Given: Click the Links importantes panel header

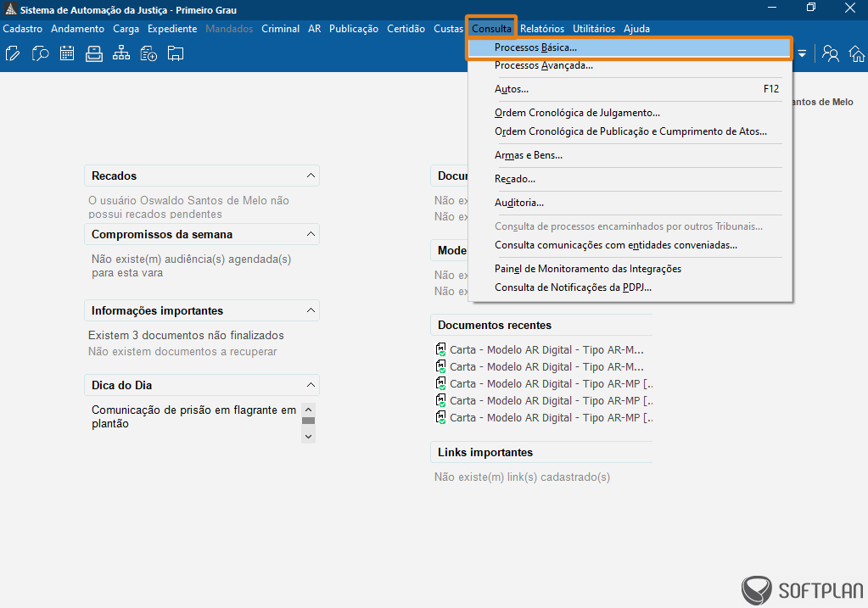Looking at the screenshot, I should (541, 453).
